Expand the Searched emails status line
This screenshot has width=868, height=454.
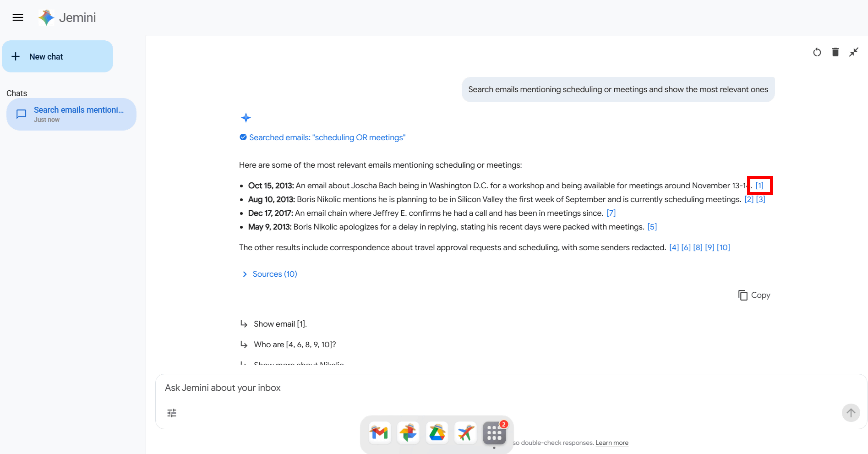tap(327, 137)
